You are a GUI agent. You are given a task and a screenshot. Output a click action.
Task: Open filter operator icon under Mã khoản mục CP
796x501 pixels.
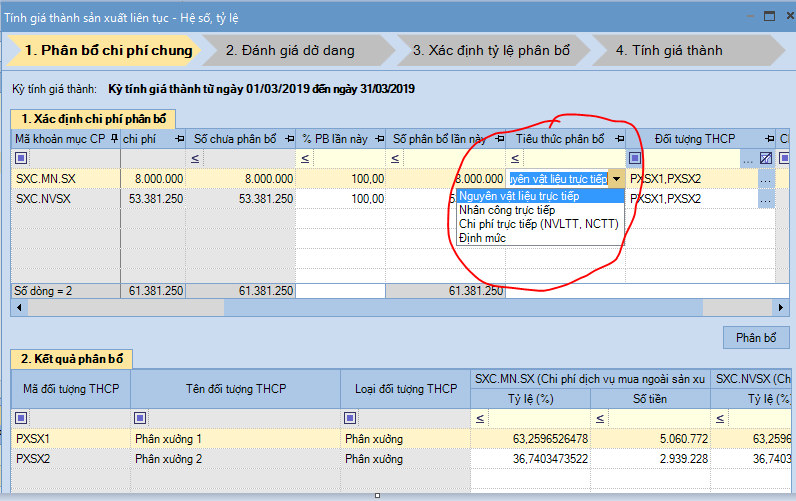tap(20, 158)
